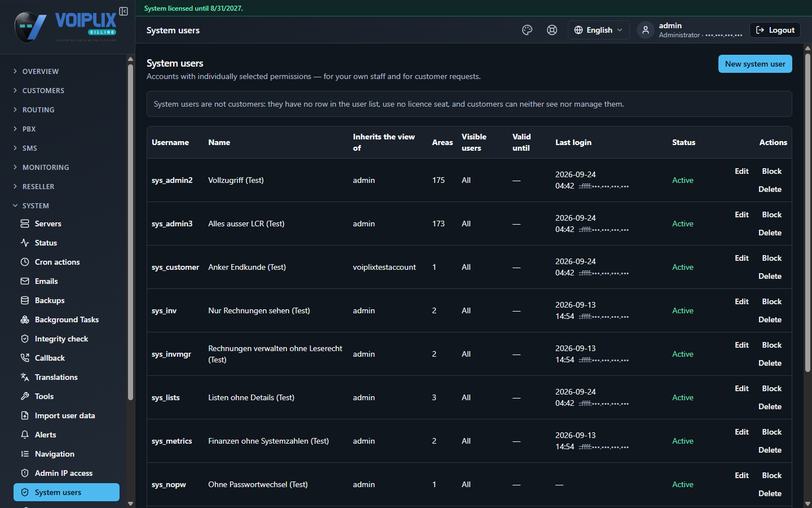Edit the sys_admin2 user
812x508 pixels.
[742, 171]
